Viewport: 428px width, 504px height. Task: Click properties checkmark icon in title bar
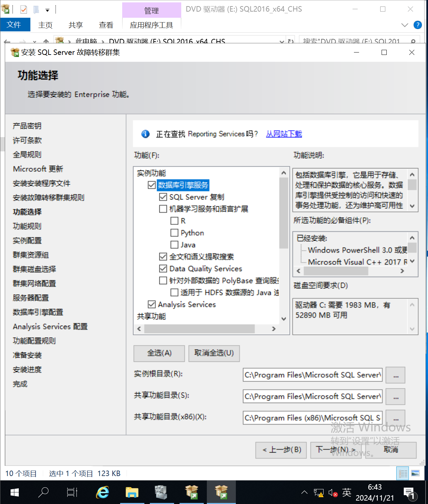(x=24, y=10)
